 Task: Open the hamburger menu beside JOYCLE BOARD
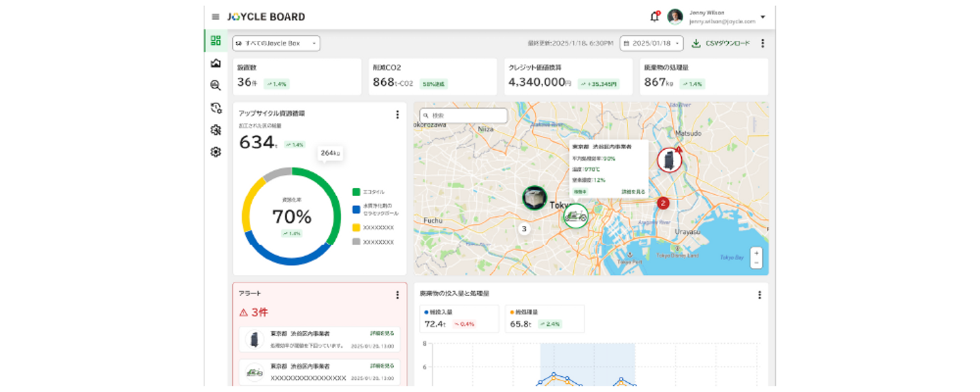pyautogui.click(x=216, y=17)
